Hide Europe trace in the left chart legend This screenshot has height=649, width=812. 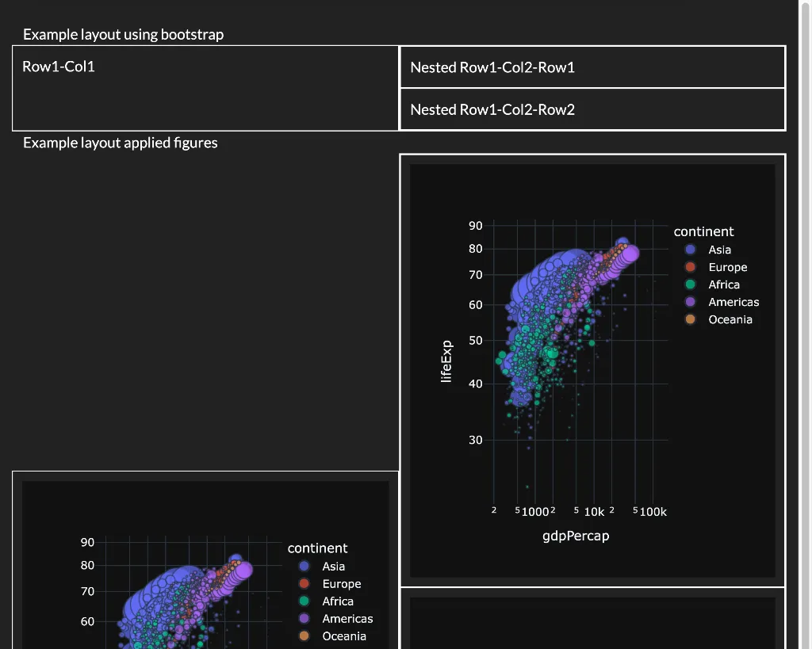[341, 584]
